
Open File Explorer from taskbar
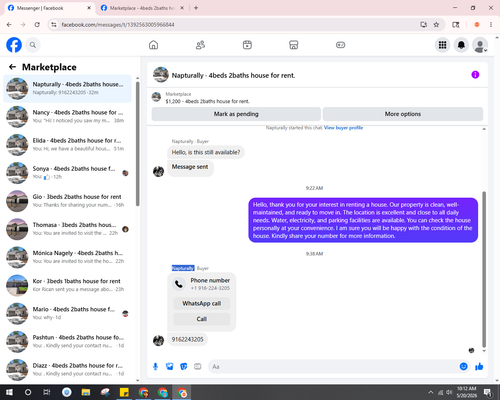click(x=86, y=392)
